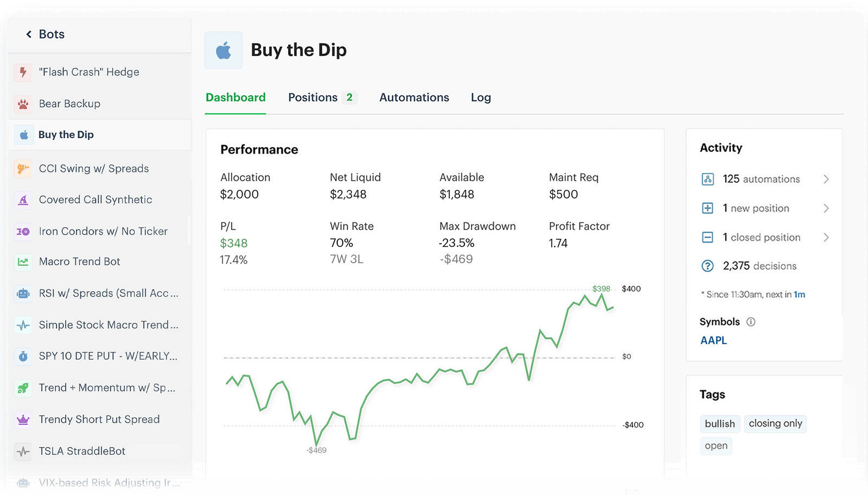The image size is (868, 497).
Task: Select the "Flash Crash" Hedge lightning bolt icon
Action: [x=22, y=72]
